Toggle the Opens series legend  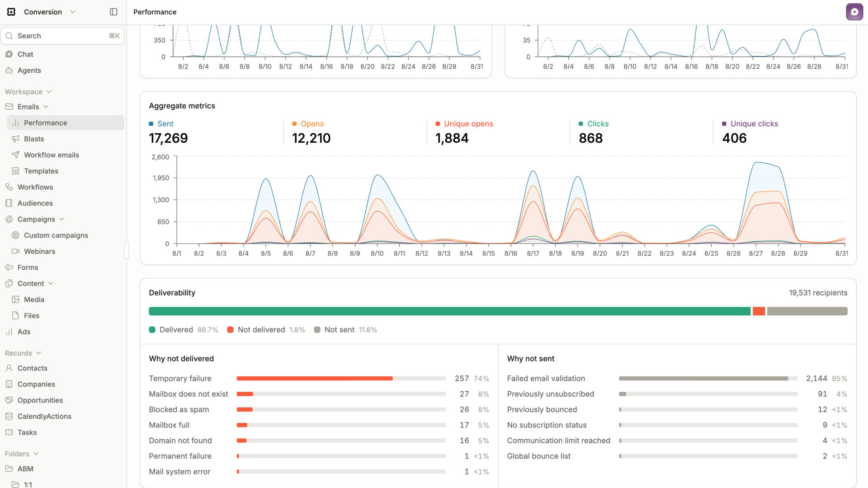[308, 124]
